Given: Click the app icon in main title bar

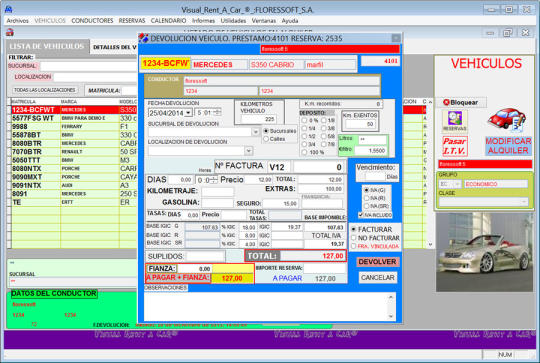Looking at the screenshot, I should [8, 9].
